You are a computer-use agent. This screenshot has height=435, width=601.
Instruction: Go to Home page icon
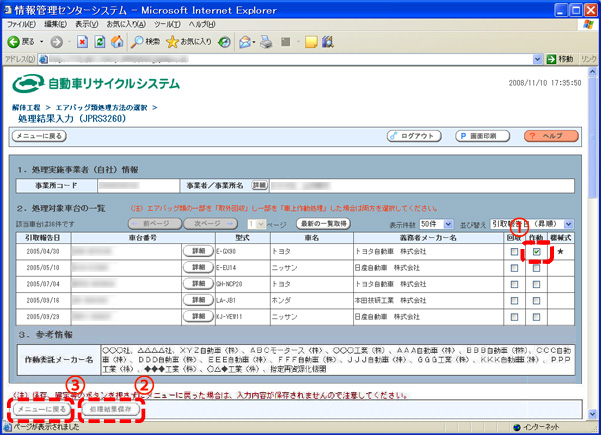click(x=117, y=42)
